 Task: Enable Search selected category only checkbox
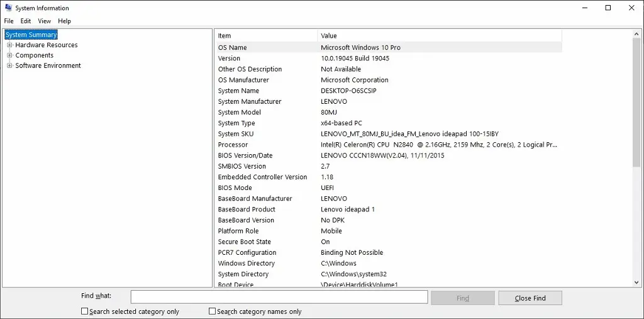tap(85, 311)
